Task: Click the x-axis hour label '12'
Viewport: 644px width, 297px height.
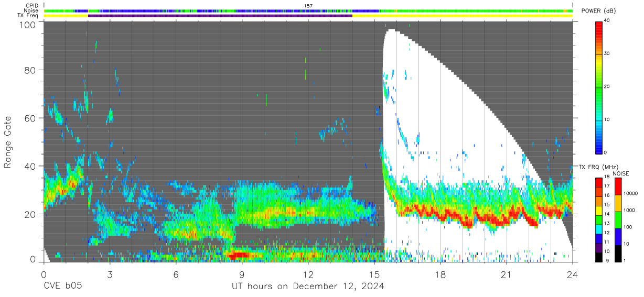Action: [x=308, y=274]
